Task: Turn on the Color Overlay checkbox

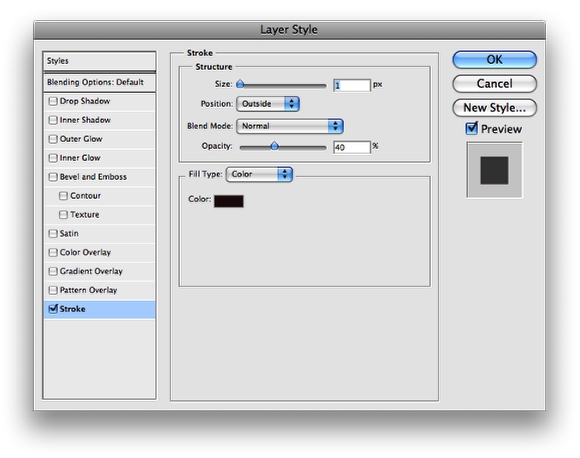Action: point(53,252)
